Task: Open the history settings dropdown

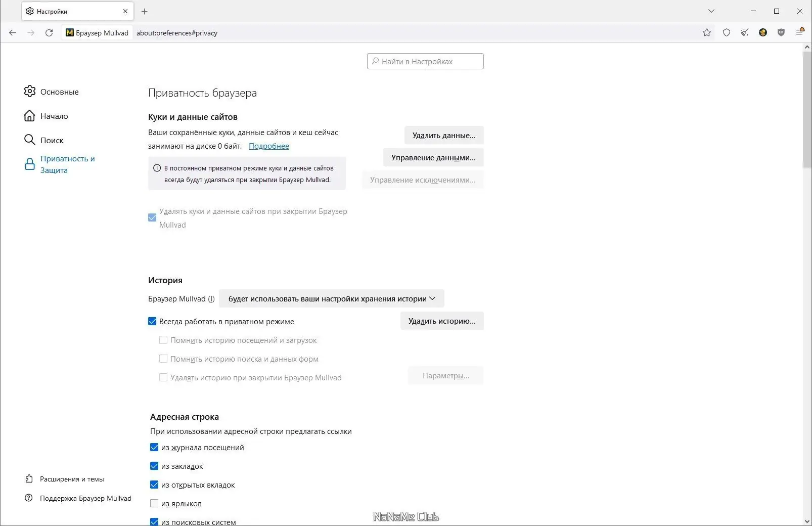Action: click(331, 298)
